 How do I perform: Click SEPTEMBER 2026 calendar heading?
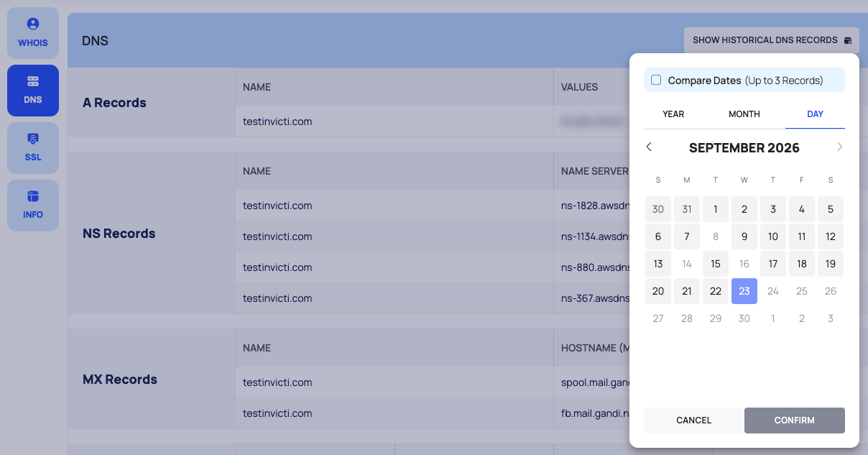(744, 147)
